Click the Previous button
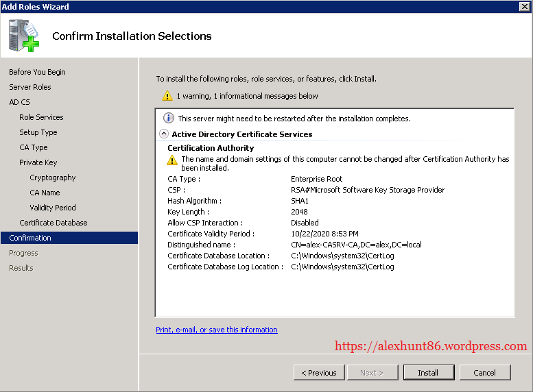This screenshot has width=533, height=392. click(x=319, y=373)
